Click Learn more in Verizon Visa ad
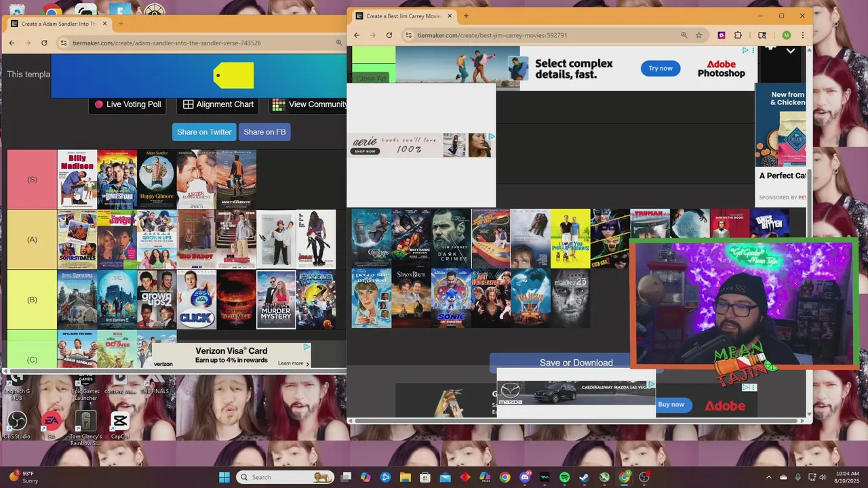 tap(293, 363)
